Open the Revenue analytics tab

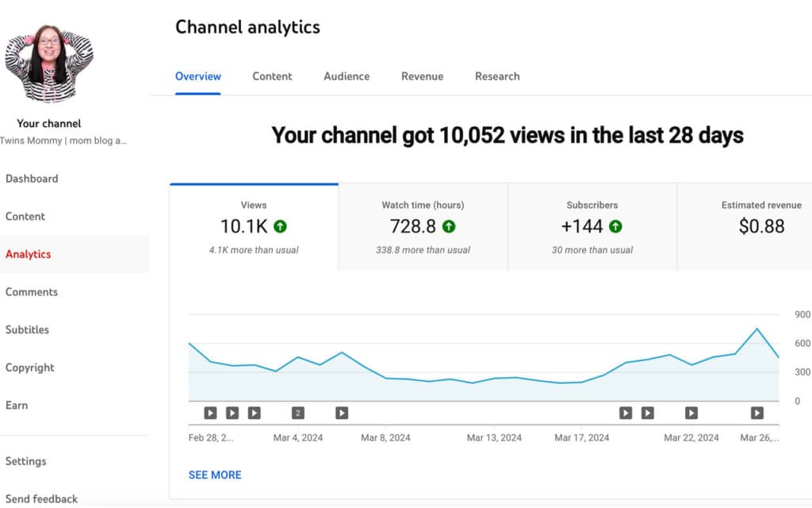coord(422,76)
